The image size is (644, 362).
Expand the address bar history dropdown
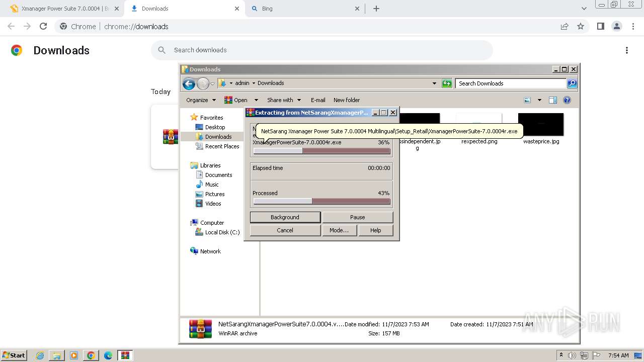pyautogui.click(x=435, y=83)
